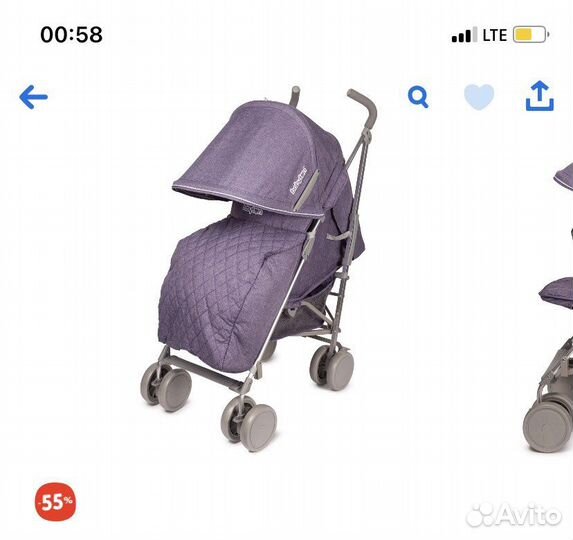Tap the 00:58 clock in status bar
The image size is (573, 540).
(x=72, y=35)
